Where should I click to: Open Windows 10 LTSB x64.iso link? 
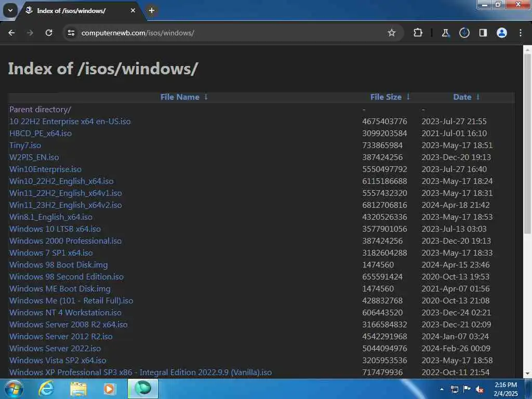pos(55,229)
